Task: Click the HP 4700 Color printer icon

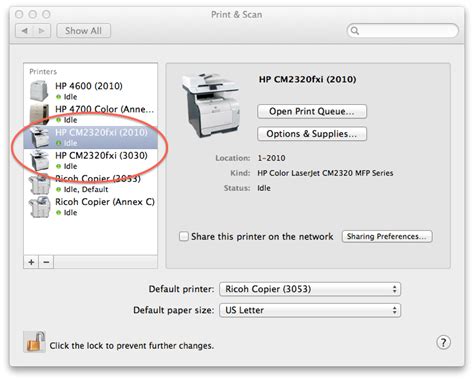Action: click(39, 114)
